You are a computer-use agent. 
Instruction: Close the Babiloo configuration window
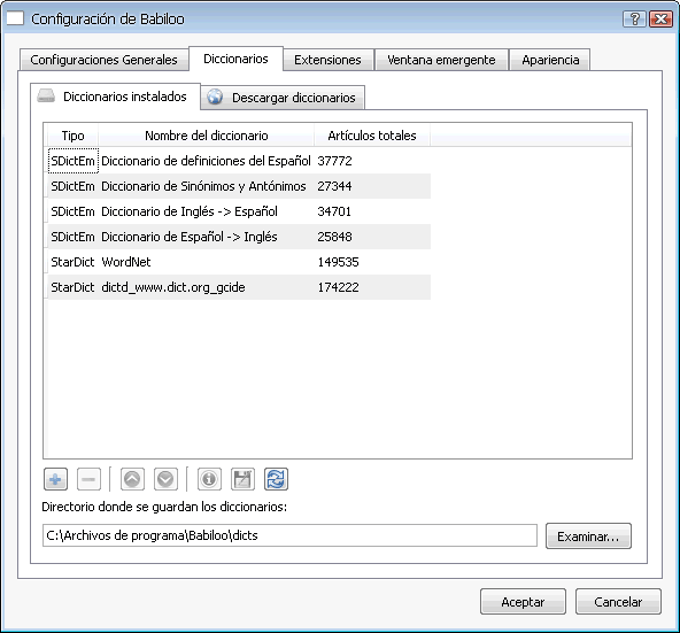tap(661, 19)
